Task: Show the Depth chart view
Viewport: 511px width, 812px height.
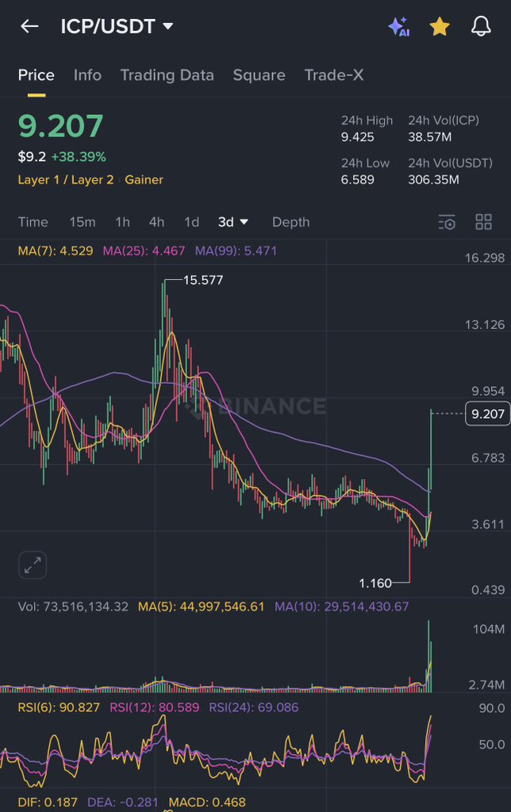Action: point(290,222)
